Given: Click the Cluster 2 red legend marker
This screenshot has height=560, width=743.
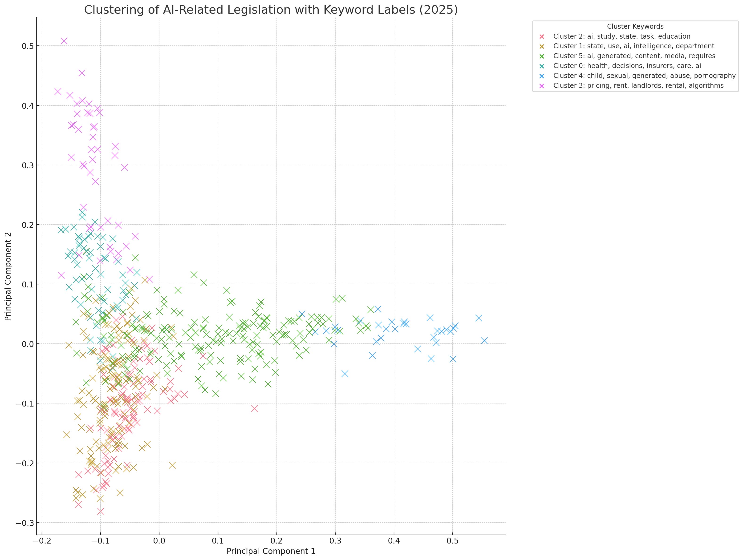Looking at the screenshot, I should 541,36.
